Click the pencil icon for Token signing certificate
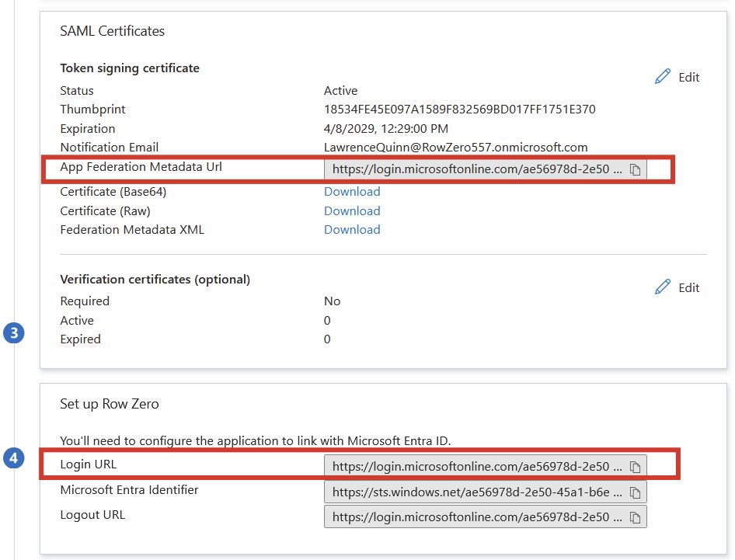Viewport: 735px width, 560px height. coord(662,76)
